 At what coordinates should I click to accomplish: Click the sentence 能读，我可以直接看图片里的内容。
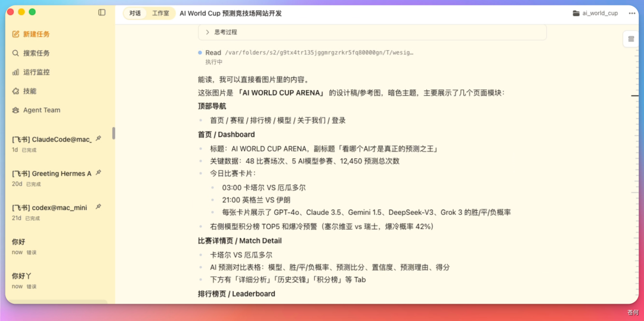click(x=253, y=79)
